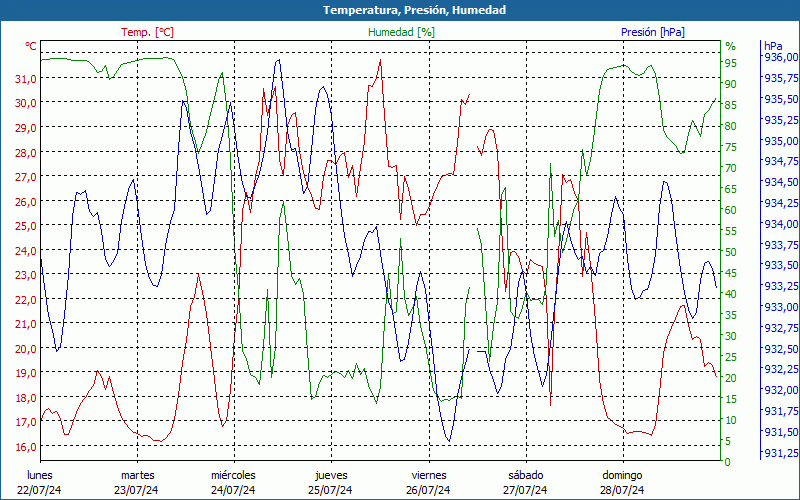The height and width of the screenshot is (500, 800).
Task: Click the '26,0' temperature axis value
Action: tap(26, 202)
